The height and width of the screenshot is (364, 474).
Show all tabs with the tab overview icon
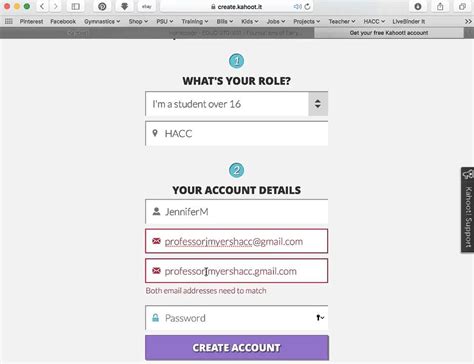tap(462, 6)
